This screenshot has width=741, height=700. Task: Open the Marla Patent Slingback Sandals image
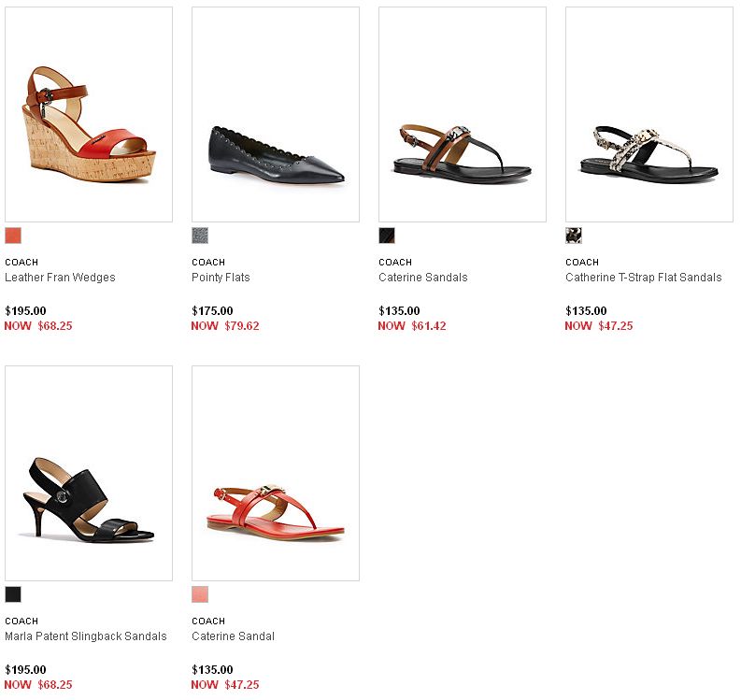89,473
